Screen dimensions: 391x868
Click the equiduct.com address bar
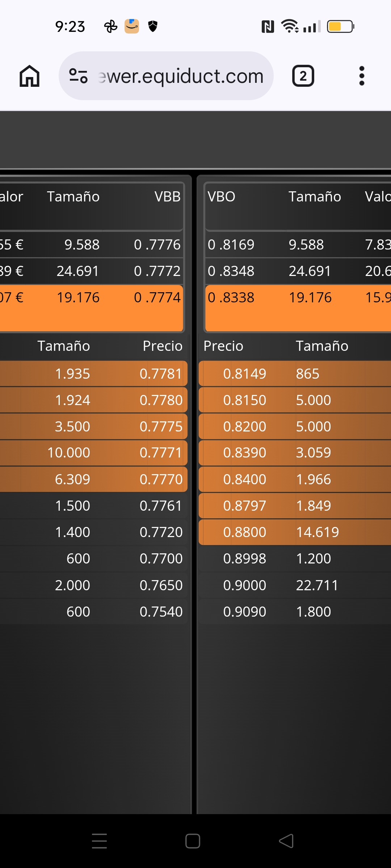click(181, 76)
